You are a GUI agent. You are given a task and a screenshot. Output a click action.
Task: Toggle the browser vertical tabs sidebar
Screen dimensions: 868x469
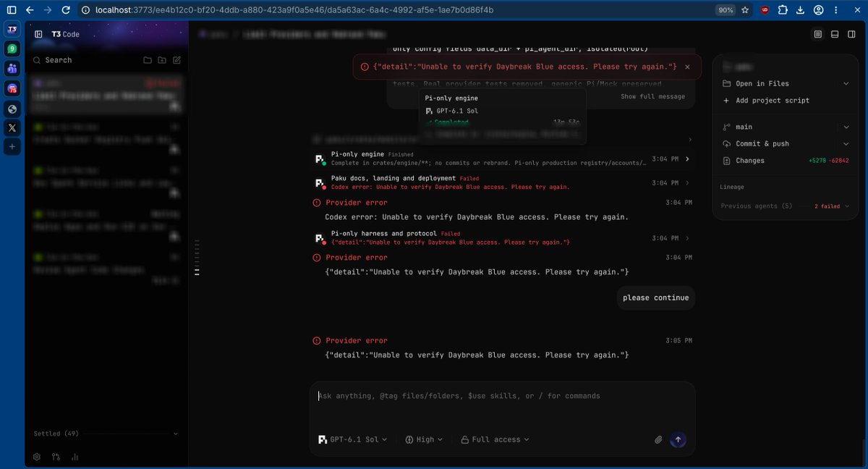11,10
